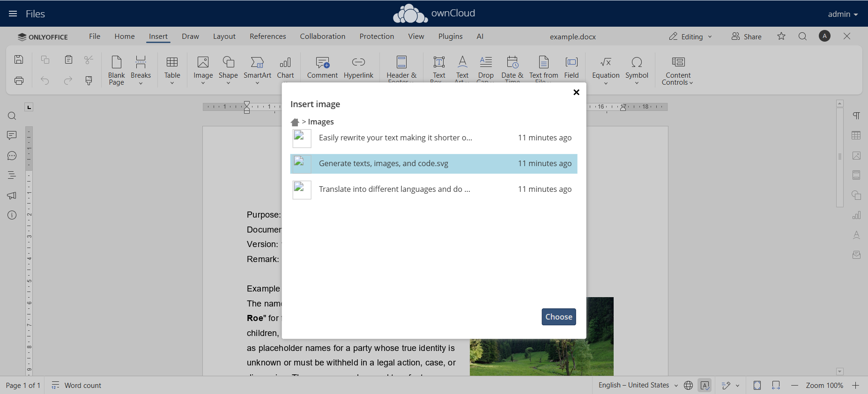Image resolution: width=868 pixels, height=394 pixels.
Task: Open the View tab
Action: tap(416, 36)
